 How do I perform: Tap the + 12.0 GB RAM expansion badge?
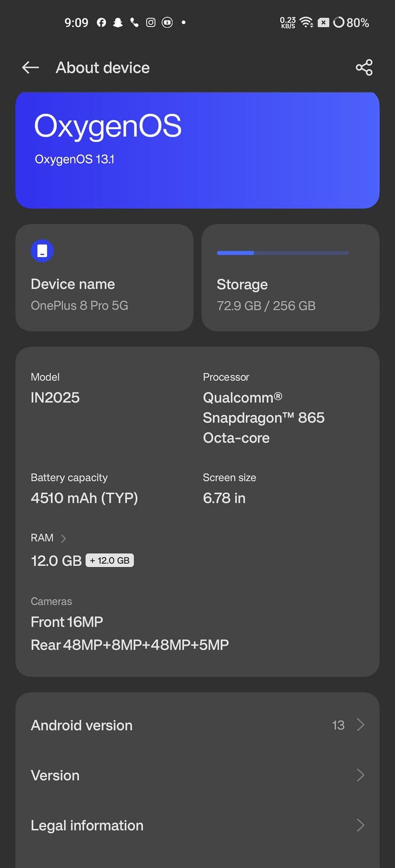click(x=110, y=560)
